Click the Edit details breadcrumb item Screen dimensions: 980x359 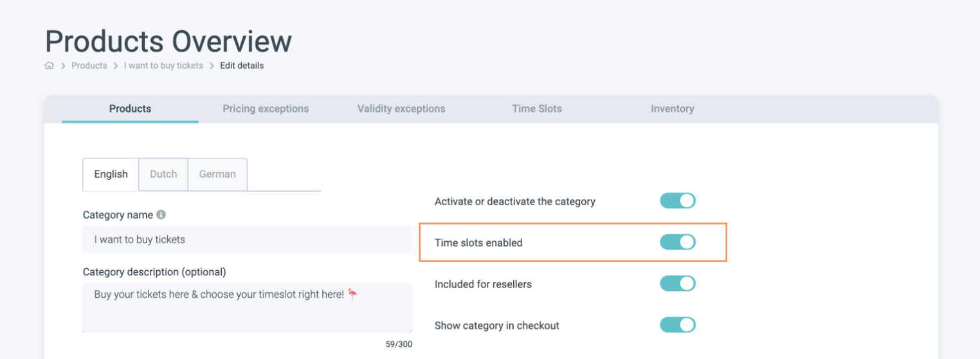click(x=242, y=66)
